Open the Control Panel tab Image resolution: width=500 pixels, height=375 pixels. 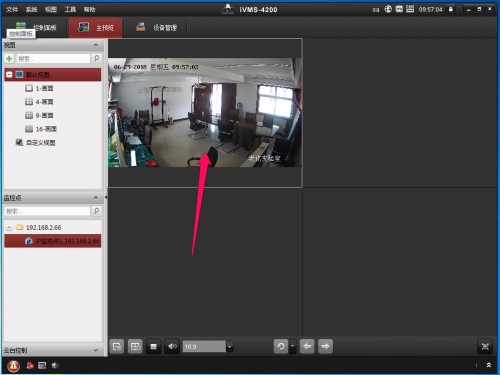pyautogui.click(x=36, y=27)
